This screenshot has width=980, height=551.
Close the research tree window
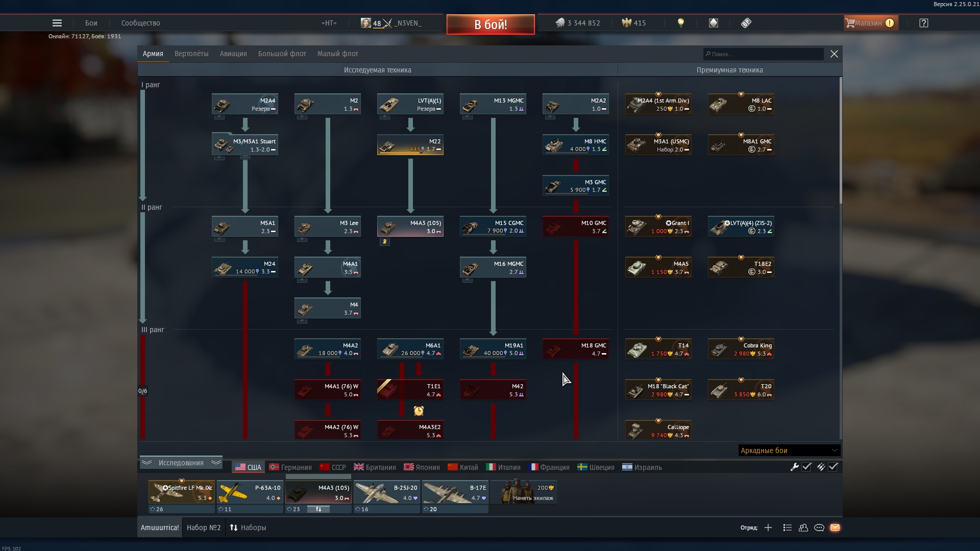(x=834, y=54)
